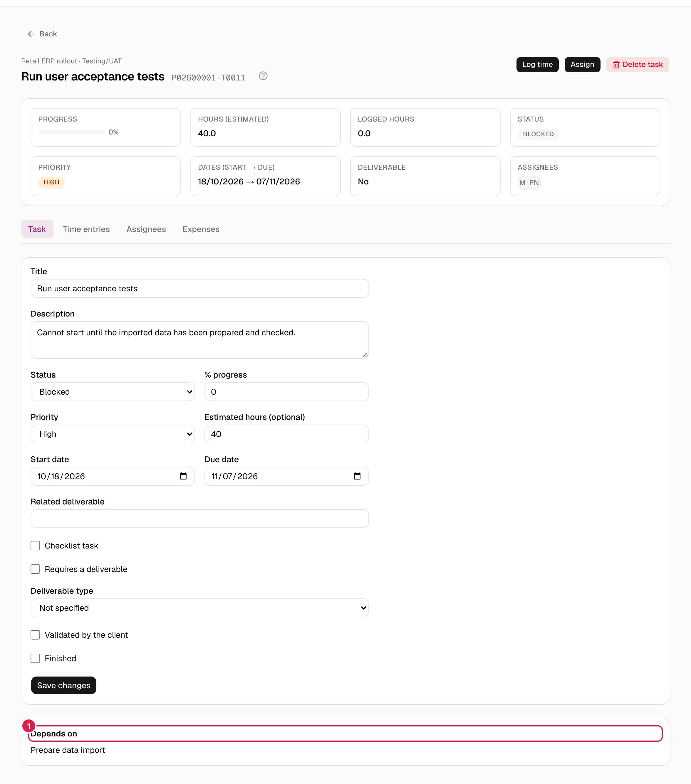The height and width of the screenshot is (784, 691).
Task: Tick the Checklist task checkbox
Action: (x=35, y=546)
